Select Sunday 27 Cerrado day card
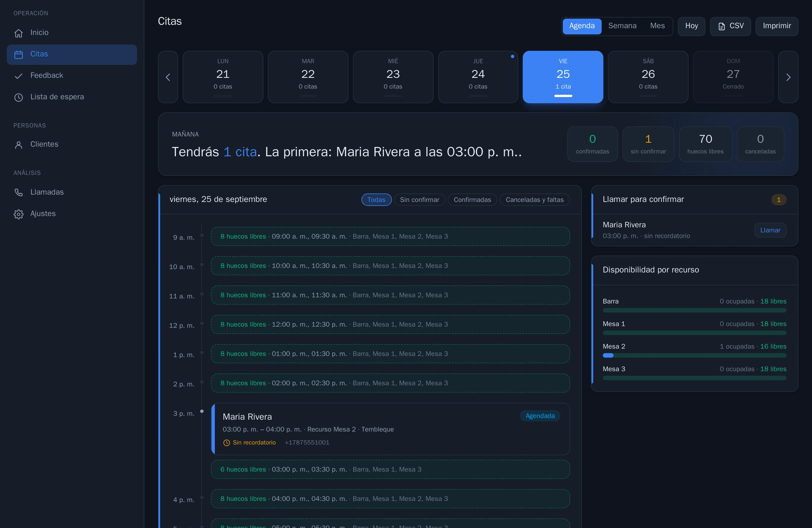The height and width of the screenshot is (528, 812). 733,77
